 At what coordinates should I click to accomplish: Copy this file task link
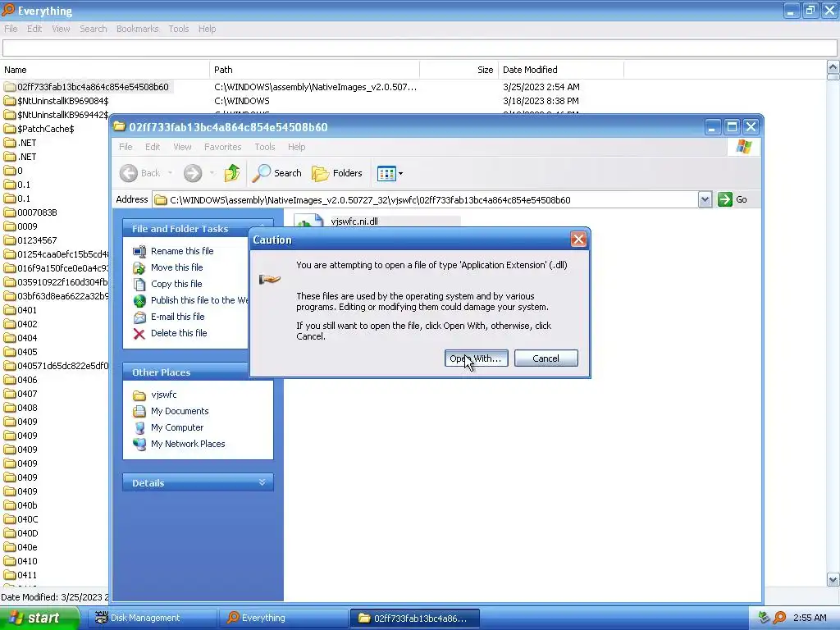[176, 284]
